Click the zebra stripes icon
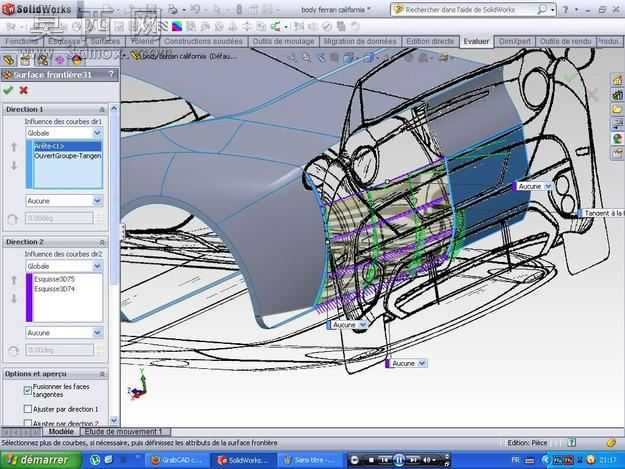The width and height of the screenshot is (625, 469). click(163, 27)
